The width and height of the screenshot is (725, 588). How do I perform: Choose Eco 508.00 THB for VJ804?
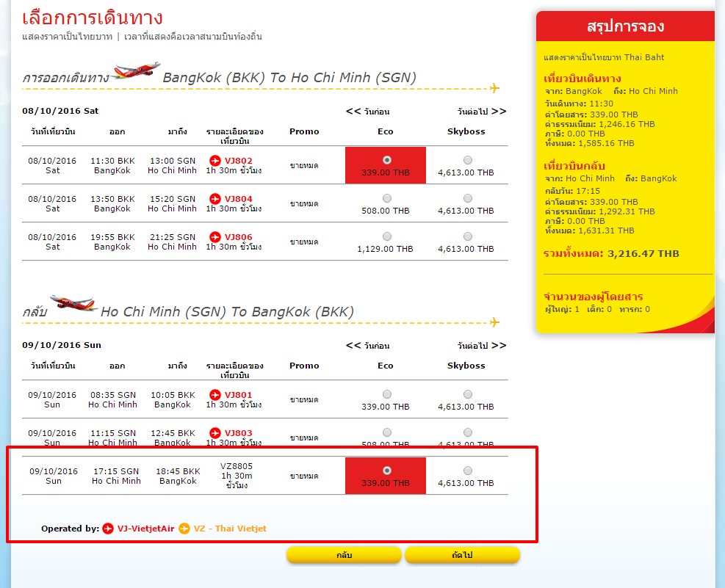coord(387,198)
